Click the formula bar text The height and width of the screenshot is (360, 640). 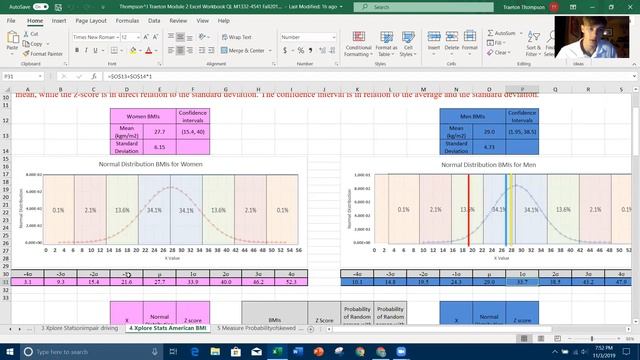click(x=130, y=76)
